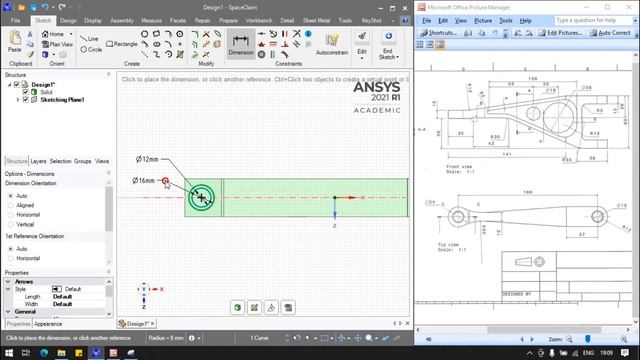Click the red X trim tool in Modify

click(x=206, y=34)
